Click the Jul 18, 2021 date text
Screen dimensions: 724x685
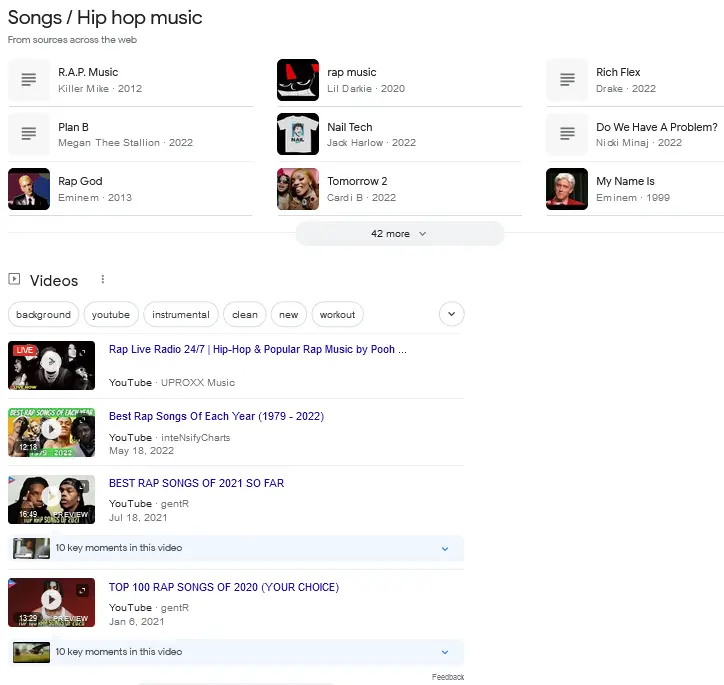point(138,517)
